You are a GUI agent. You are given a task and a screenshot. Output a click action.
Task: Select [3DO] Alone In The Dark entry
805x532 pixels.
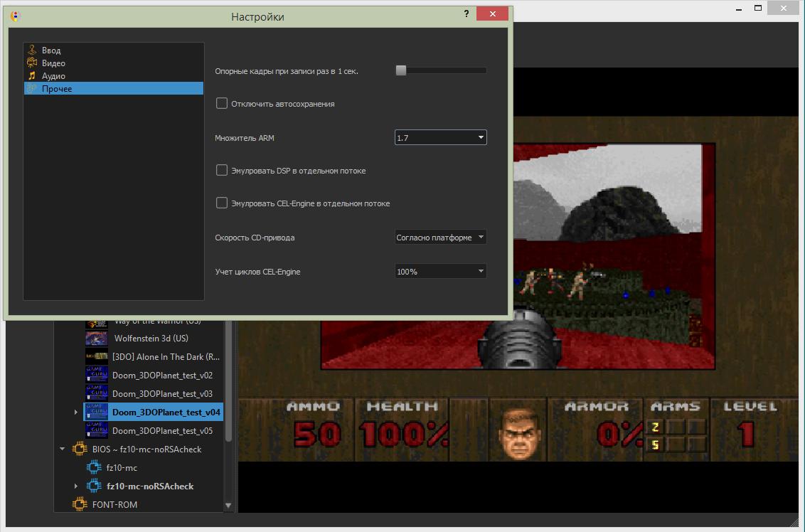click(165, 356)
